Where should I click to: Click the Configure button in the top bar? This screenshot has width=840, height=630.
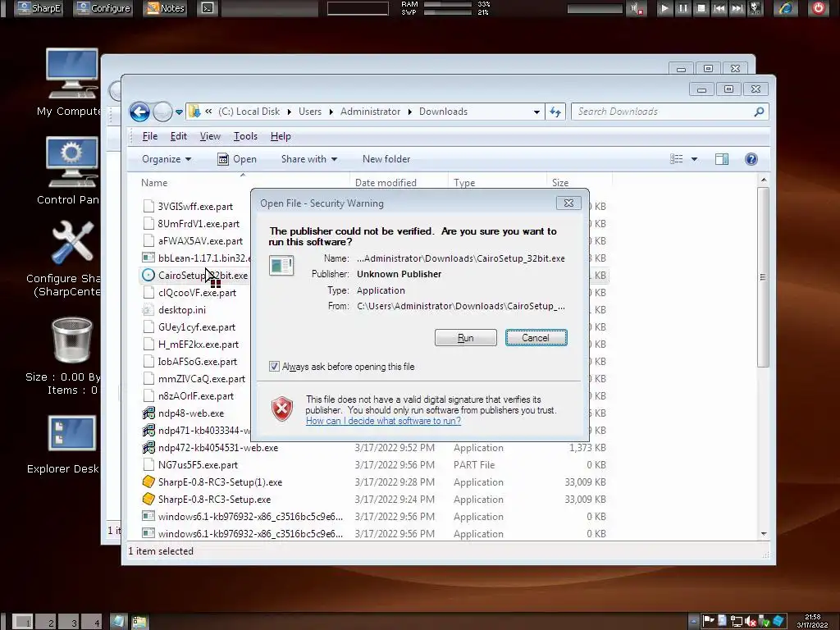tap(103, 8)
